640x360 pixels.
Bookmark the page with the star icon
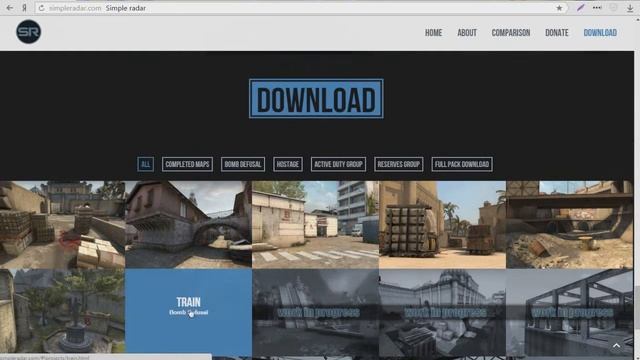[559, 8]
